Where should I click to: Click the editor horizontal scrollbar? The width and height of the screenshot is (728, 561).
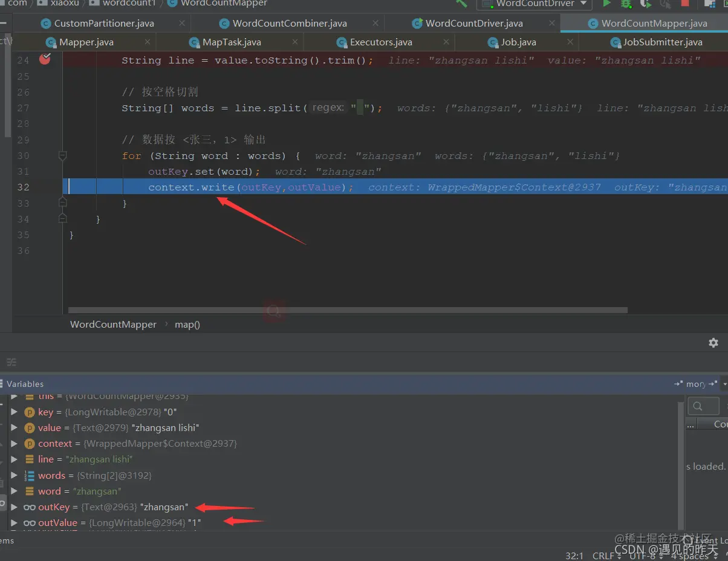point(348,310)
